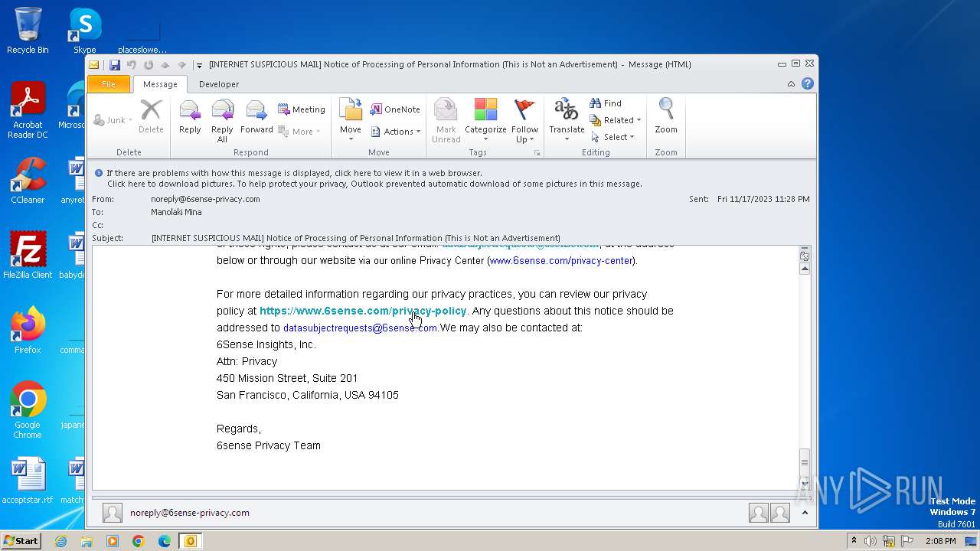
Task: Open CCleaner desktop icon
Action: click(x=28, y=181)
